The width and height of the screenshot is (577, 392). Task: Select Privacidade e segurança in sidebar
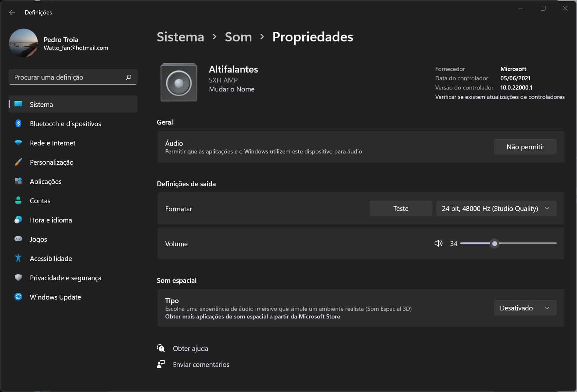click(x=65, y=278)
